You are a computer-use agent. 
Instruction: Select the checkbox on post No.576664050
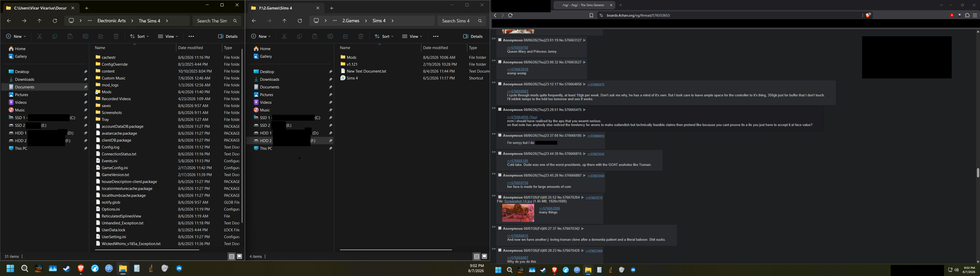pos(500,84)
